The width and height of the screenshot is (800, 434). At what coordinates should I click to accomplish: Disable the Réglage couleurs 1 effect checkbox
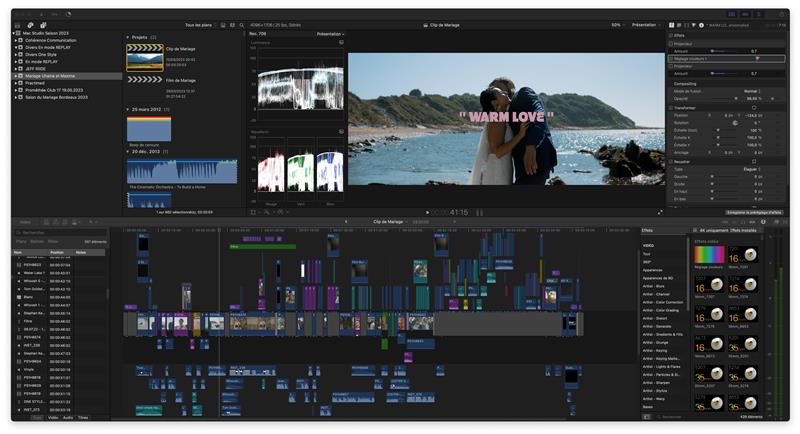tap(671, 59)
